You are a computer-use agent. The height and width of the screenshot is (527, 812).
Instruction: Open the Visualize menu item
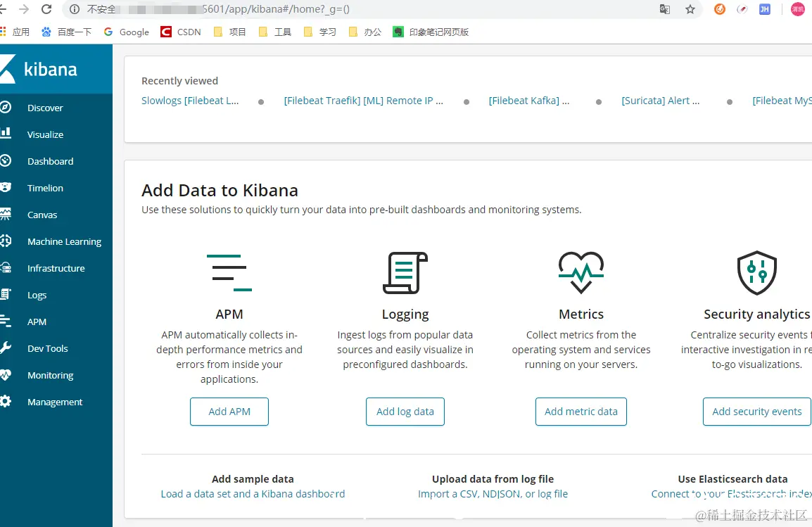click(46, 134)
